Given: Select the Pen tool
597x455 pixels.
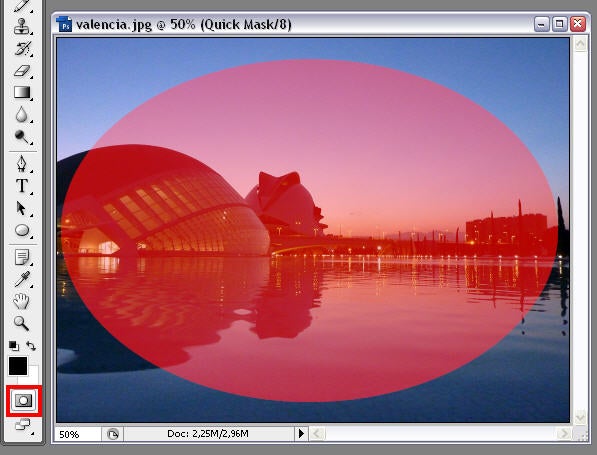Looking at the screenshot, I should pyautogui.click(x=22, y=164).
